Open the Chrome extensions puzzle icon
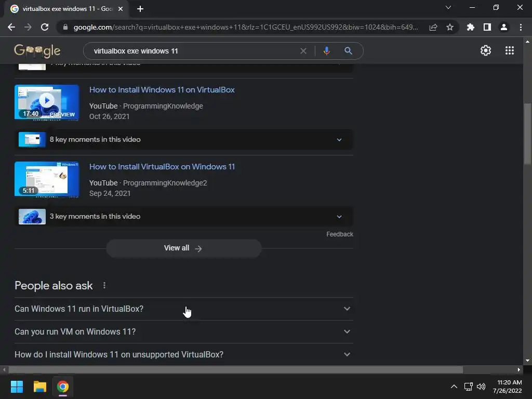 click(x=470, y=27)
